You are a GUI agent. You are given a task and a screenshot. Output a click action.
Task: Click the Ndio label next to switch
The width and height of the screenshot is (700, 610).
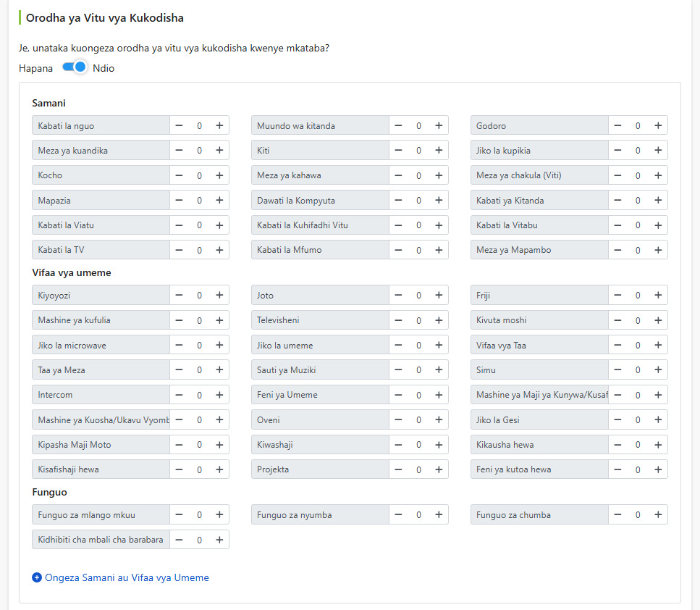pyautogui.click(x=104, y=68)
